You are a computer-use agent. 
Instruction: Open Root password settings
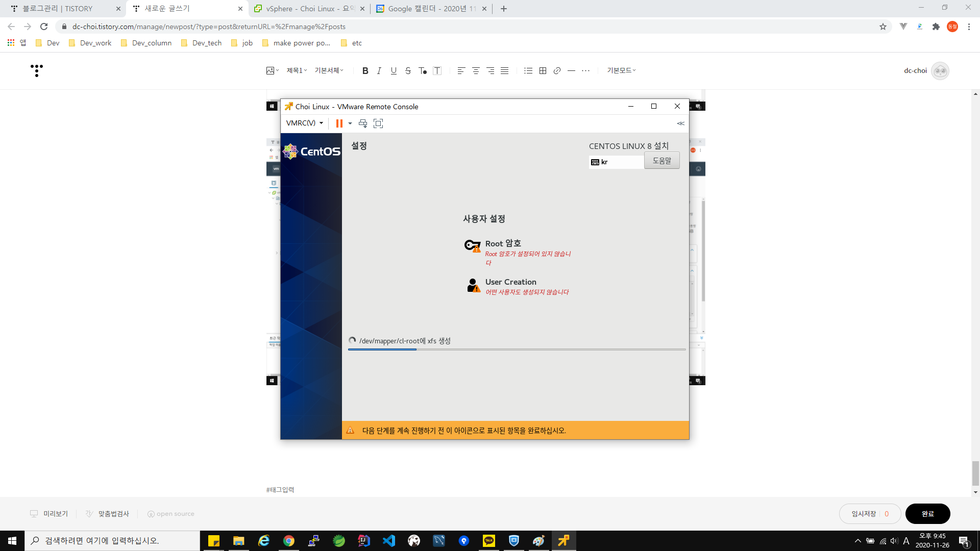[x=503, y=244]
